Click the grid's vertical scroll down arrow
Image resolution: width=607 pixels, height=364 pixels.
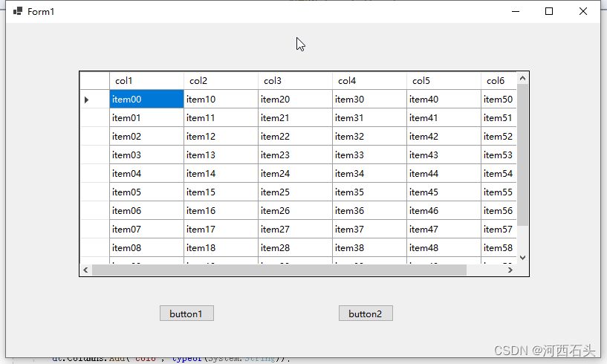coord(522,258)
